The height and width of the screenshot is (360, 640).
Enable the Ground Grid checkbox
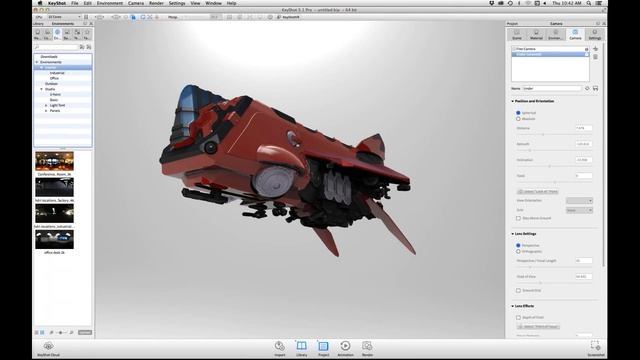[518, 291]
